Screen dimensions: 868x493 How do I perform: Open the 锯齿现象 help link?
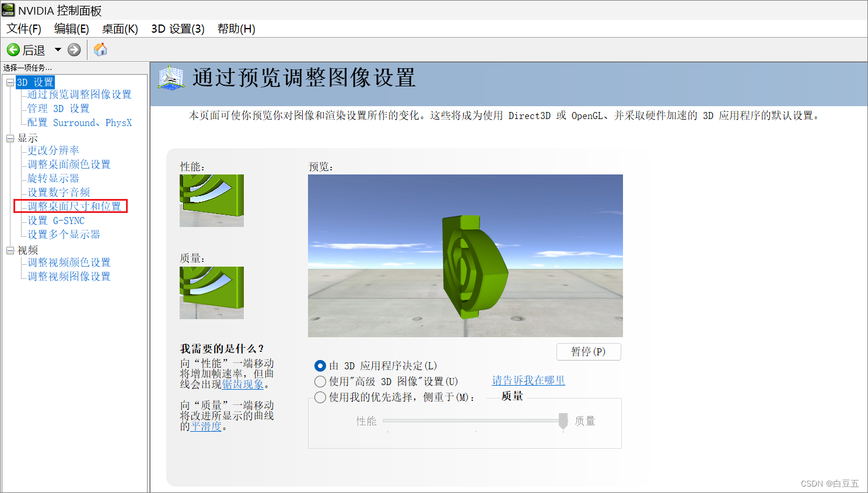[243, 384]
